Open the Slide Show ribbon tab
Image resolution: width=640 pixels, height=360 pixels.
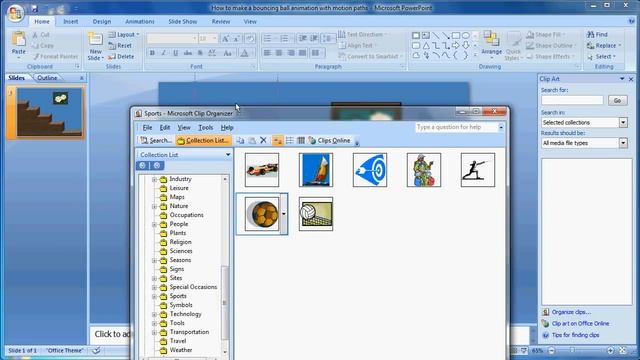(x=182, y=21)
